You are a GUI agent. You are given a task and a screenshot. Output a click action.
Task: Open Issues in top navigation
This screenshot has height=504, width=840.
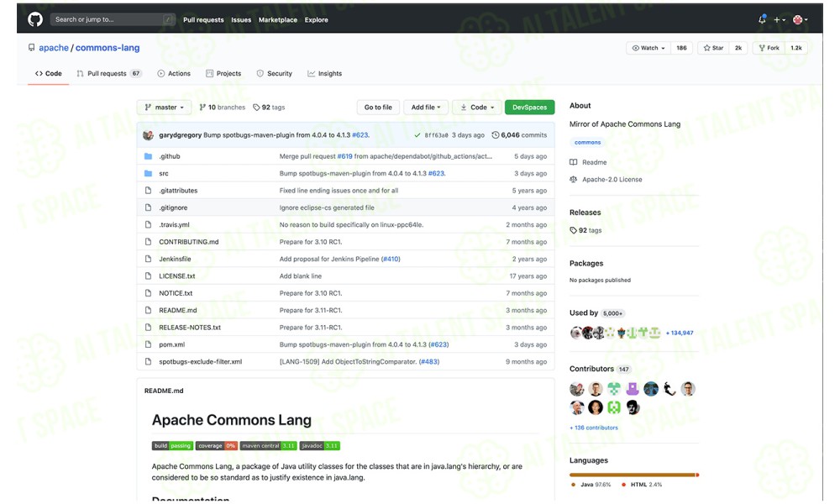click(241, 20)
